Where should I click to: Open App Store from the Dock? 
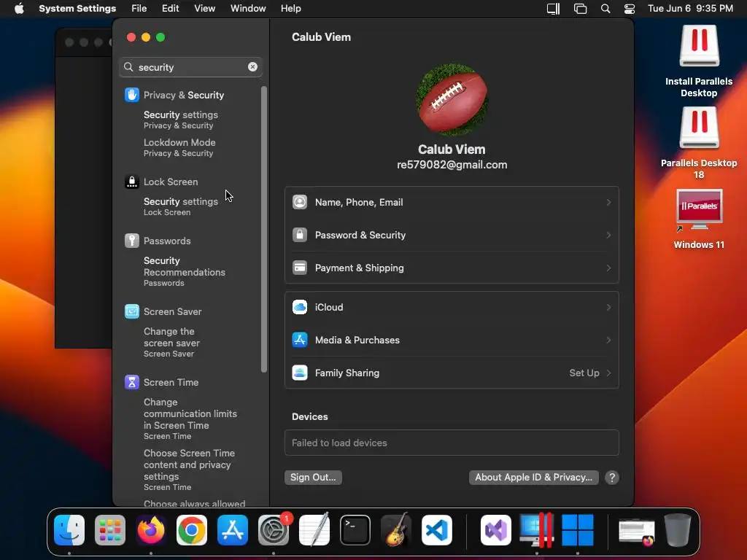coord(233,530)
